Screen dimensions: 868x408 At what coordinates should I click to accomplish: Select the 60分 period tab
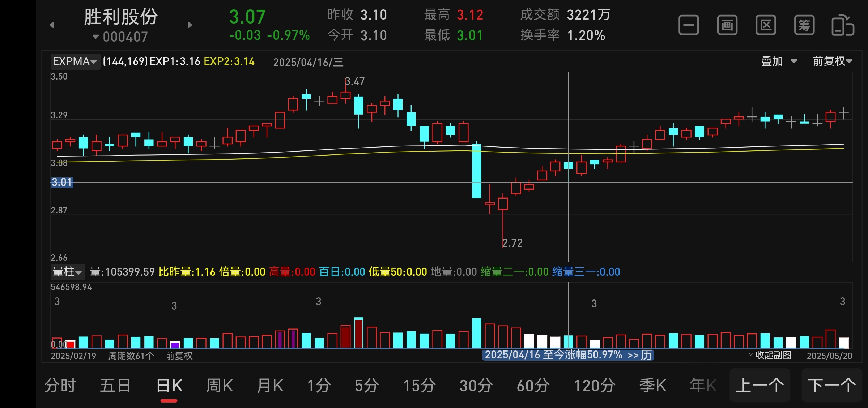(x=533, y=386)
